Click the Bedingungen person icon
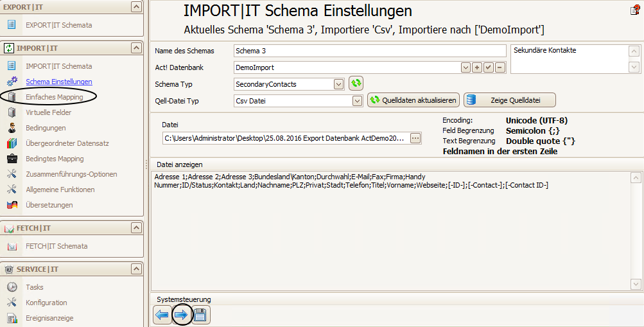Viewport: 644px width, 327px height. click(12, 128)
